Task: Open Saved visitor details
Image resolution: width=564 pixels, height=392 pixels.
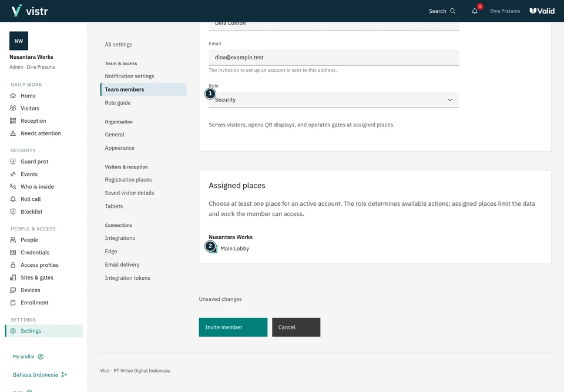Action: [129, 193]
